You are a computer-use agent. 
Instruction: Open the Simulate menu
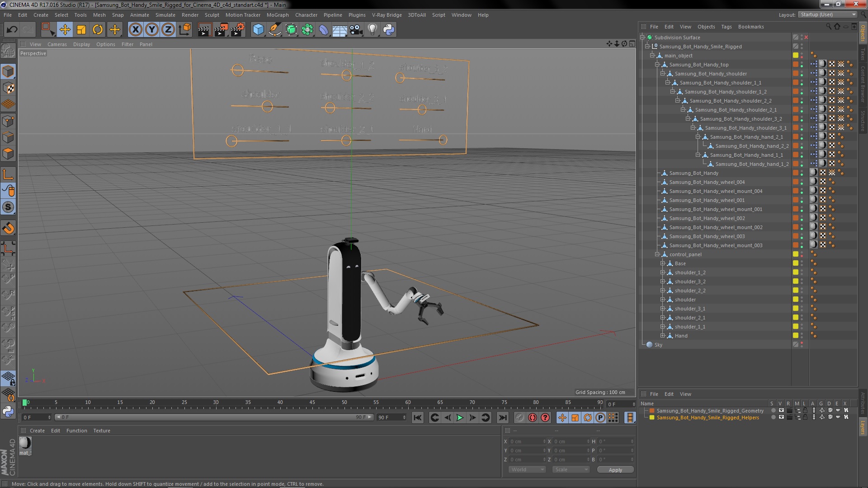pos(165,15)
